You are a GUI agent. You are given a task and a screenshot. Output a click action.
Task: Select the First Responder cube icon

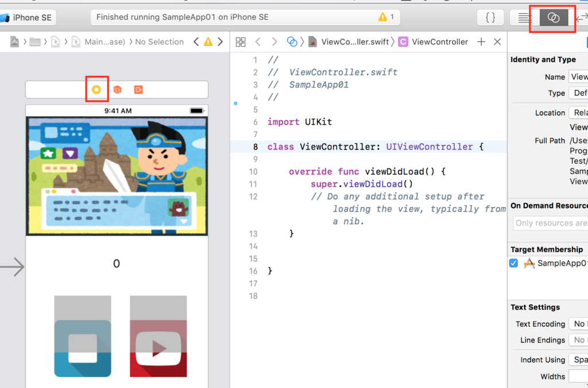[117, 89]
